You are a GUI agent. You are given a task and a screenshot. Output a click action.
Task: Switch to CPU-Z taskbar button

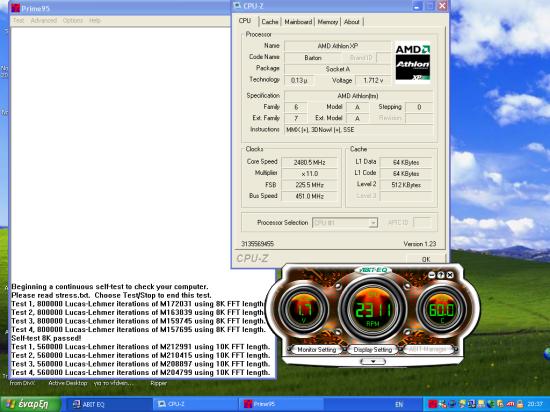click(195, 404)
